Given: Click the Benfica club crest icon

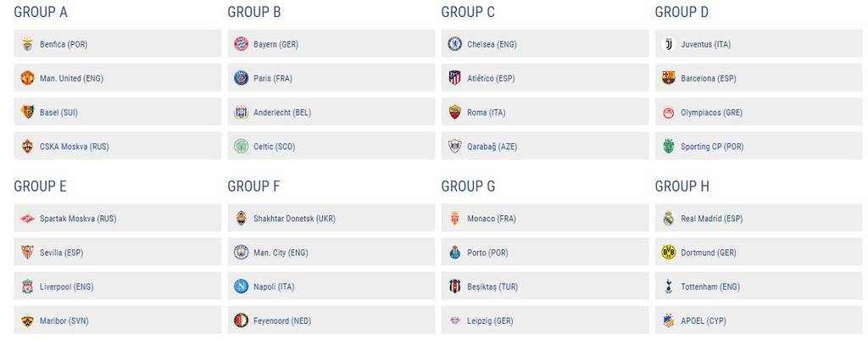Looking at the screenshot, I should [27, 44].
